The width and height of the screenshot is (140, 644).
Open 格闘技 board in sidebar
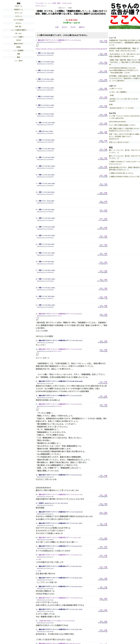coord(18,47)
